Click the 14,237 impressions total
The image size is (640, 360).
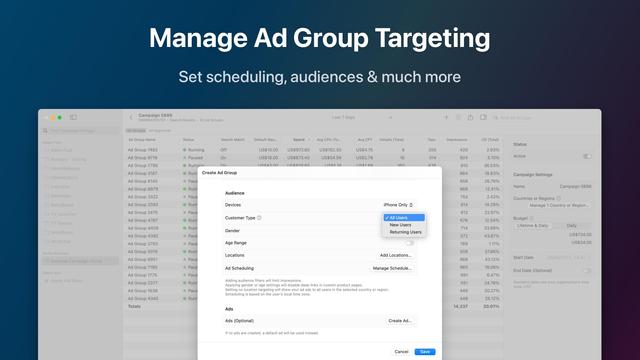coord(460,307)
